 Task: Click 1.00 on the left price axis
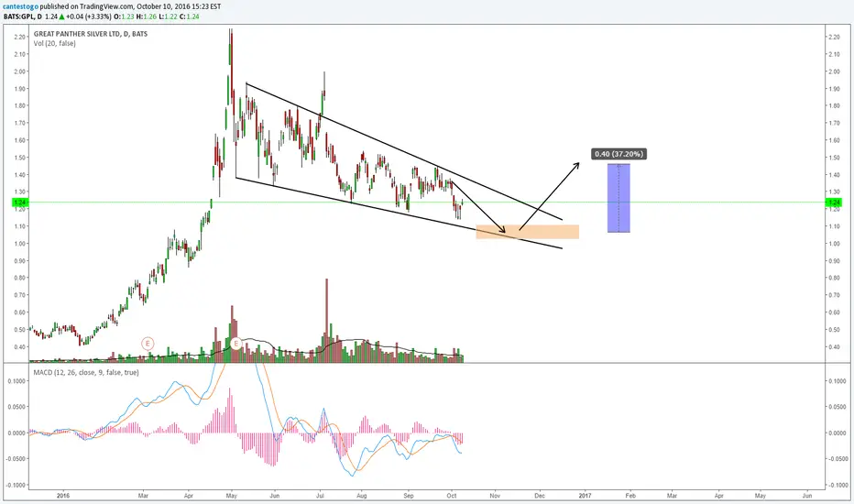coord(20,244)
